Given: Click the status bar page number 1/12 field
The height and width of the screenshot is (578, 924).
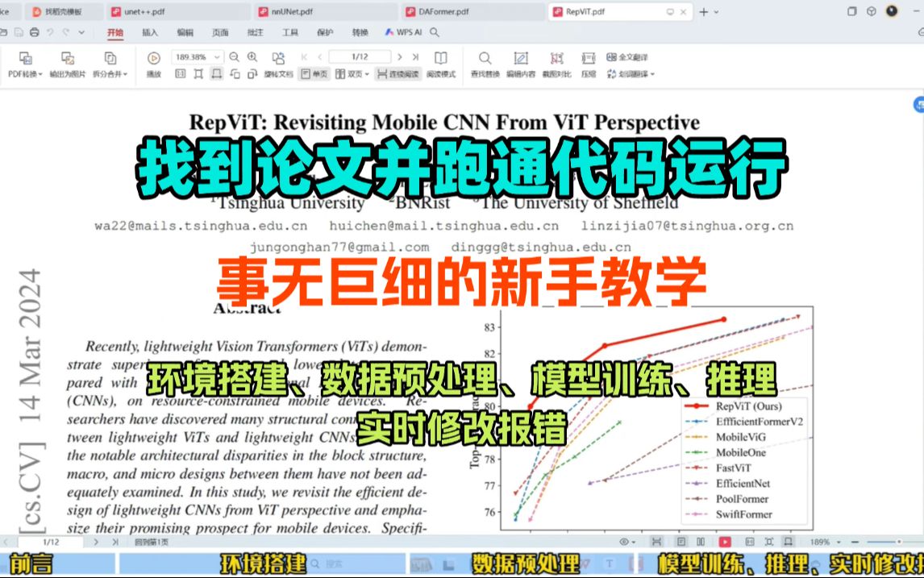Looking at the screenshot, I should coord(51,542).
